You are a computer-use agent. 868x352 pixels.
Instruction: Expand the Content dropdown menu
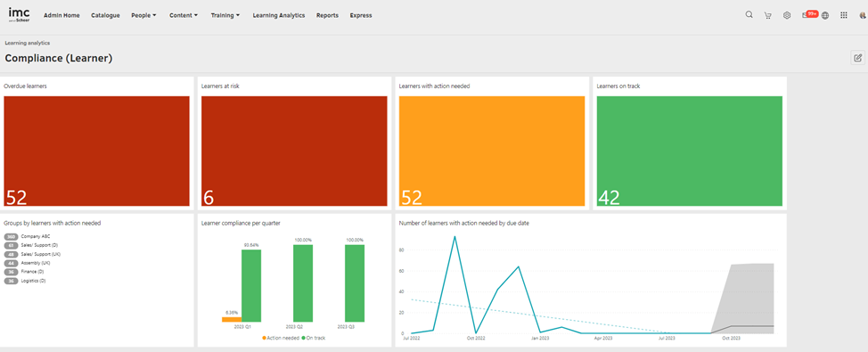click(184, 15)
